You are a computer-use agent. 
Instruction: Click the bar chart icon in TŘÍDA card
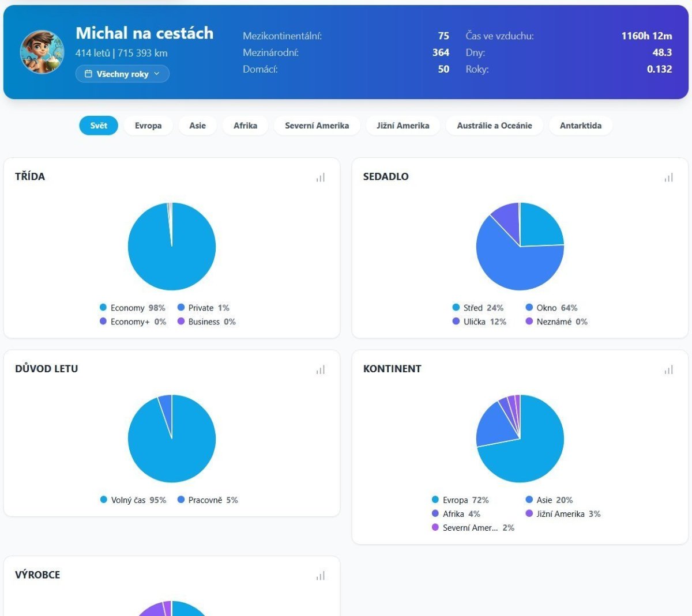[x=321, y=177]
